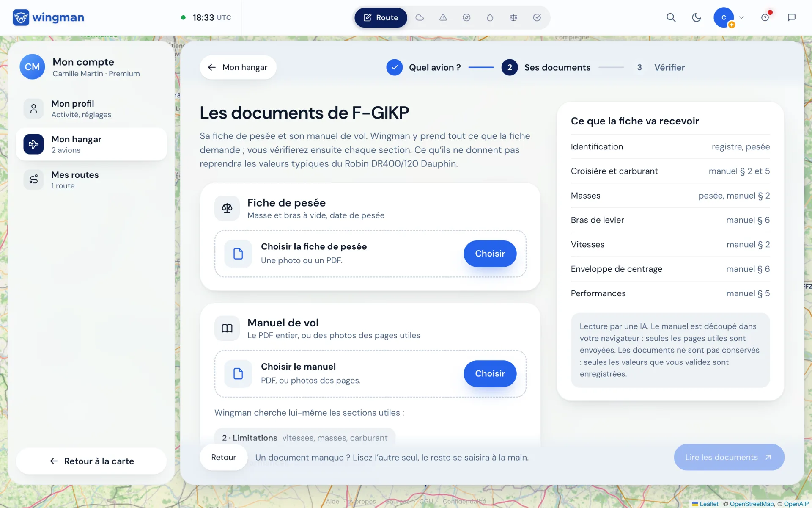812x508 pixels.
Task: Click the Bras de levier row
Action: tap(670, 220)
